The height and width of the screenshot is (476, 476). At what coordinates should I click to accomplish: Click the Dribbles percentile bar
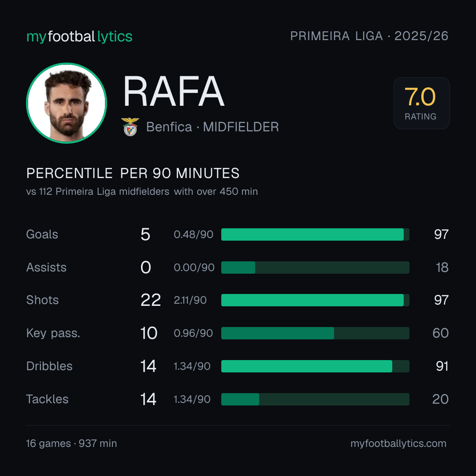pos(315,366)
